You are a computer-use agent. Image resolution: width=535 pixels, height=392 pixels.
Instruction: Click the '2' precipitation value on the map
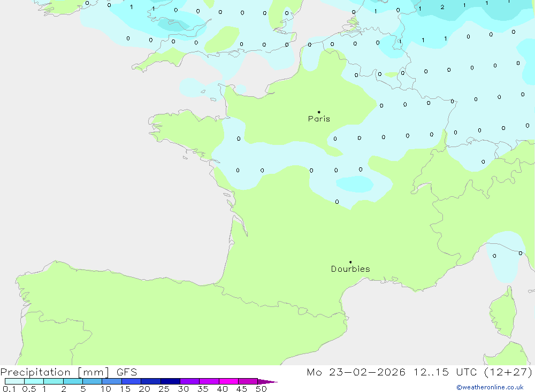[x=442, y=7]
